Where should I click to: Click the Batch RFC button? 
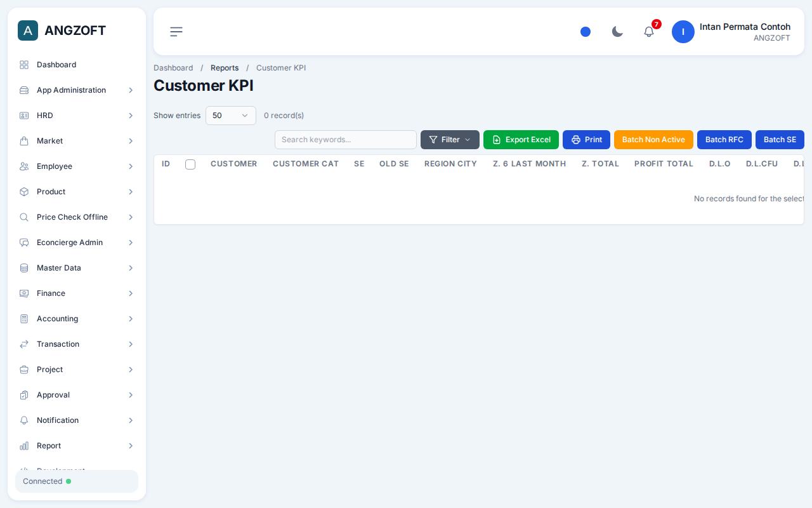(x=724, y=140)
